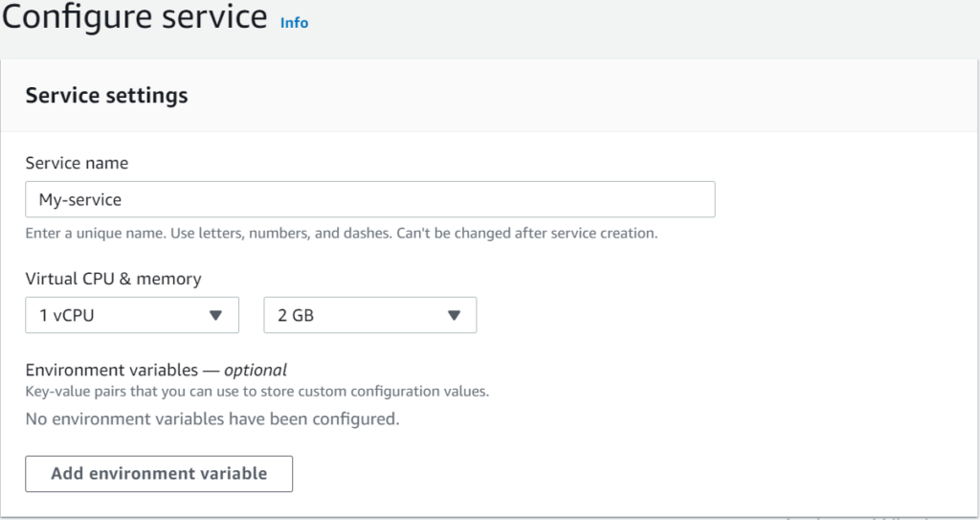Image resolution: width=980 pixels, height=520 pixels.
Task: Open the 2 GB memory dropdown
Action: (x=370, y=315)
